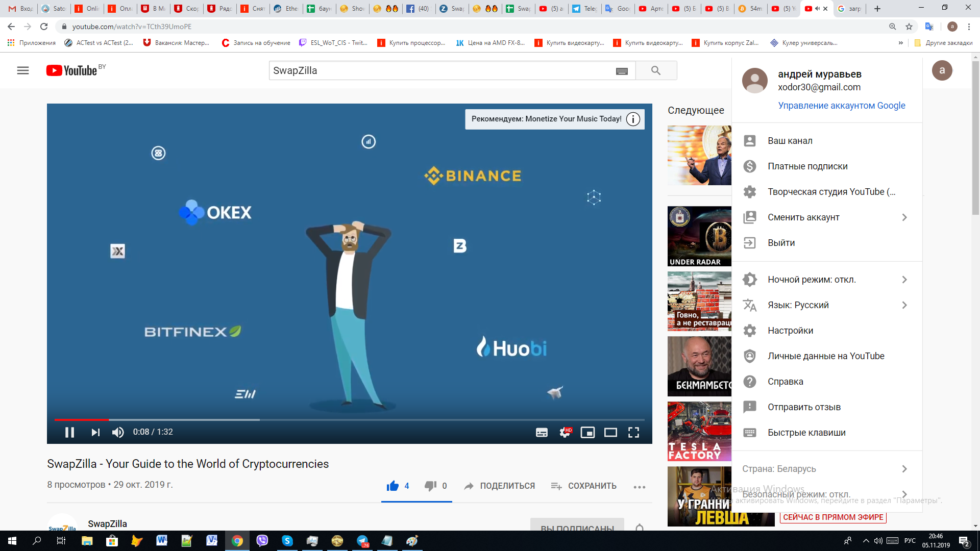Sign out with Выйти
This screenshot has width=980, height=551.
(827, 243)
